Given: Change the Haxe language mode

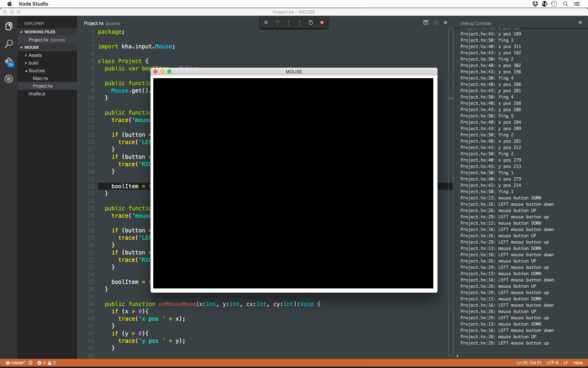Looking at the screenshot, I should (x=578, y=363).
